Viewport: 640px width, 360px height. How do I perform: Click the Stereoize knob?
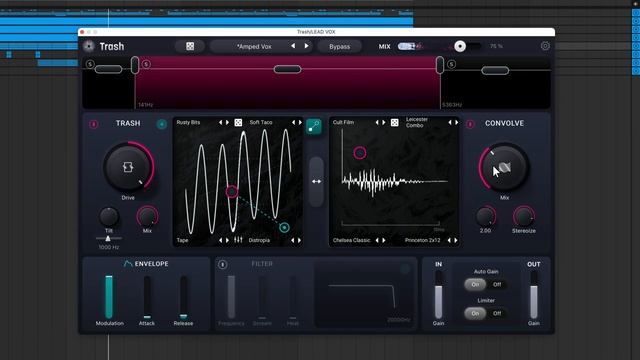point(523,216)
